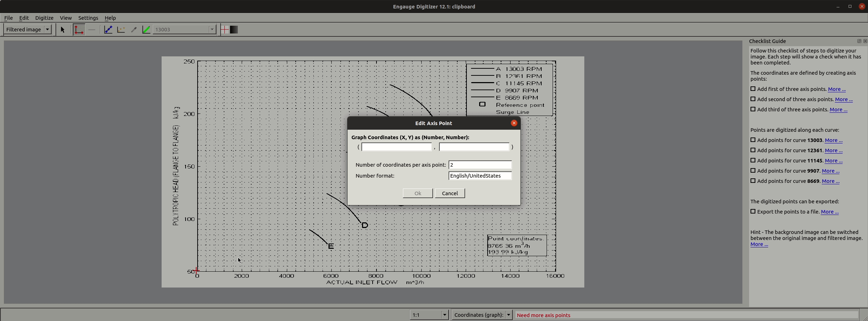Focus the X graph coordinate field
868x321 pixels.
click(x=397, y=147)
